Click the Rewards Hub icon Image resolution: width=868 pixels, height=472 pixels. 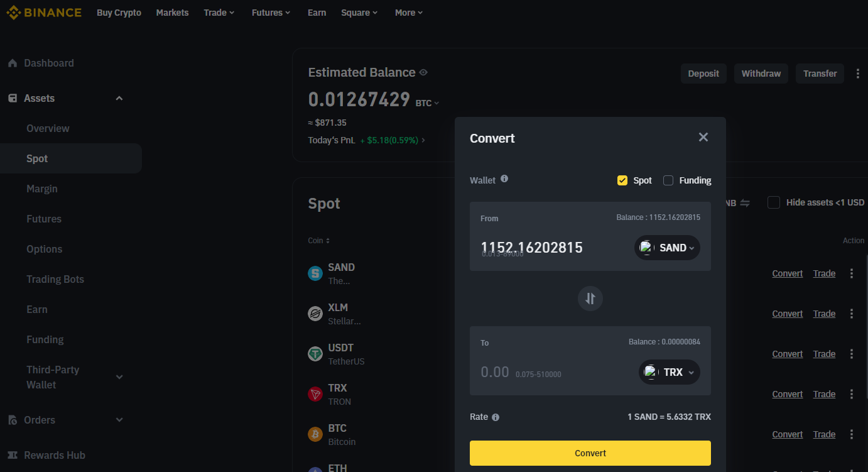(x=12, y=455)
